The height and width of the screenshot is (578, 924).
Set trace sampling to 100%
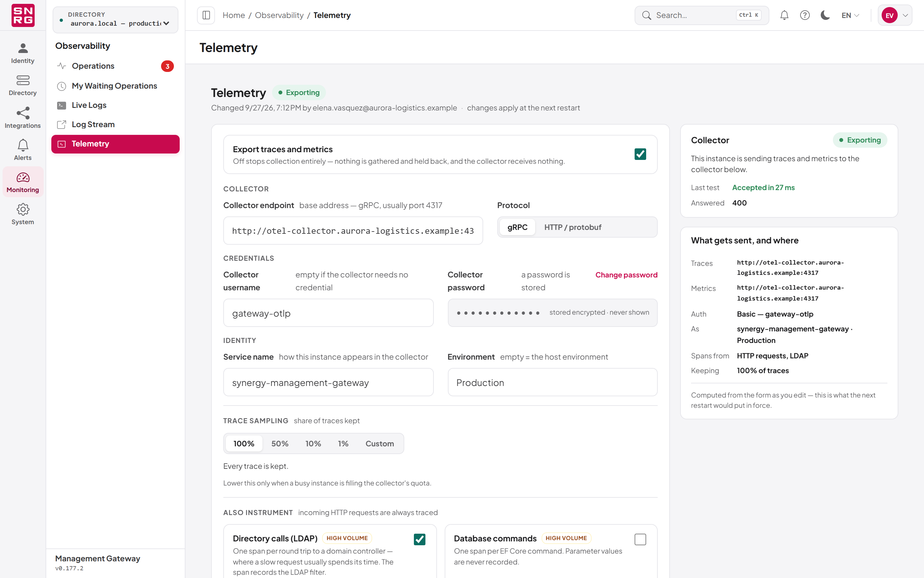coord(244,443)
